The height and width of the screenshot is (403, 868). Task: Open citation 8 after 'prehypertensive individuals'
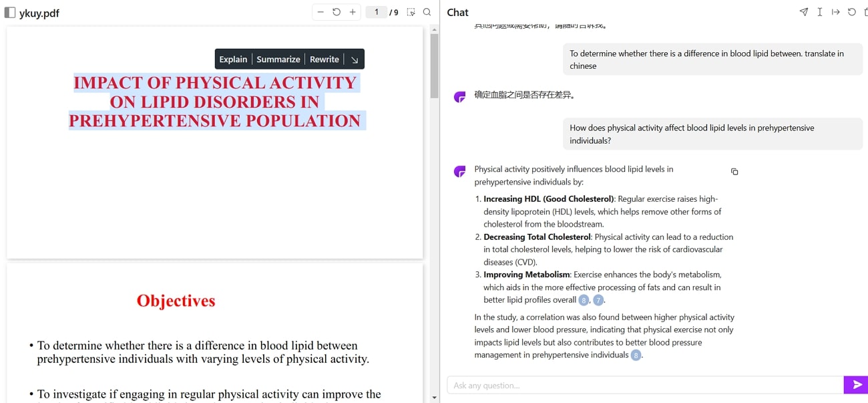pos(636,355)
